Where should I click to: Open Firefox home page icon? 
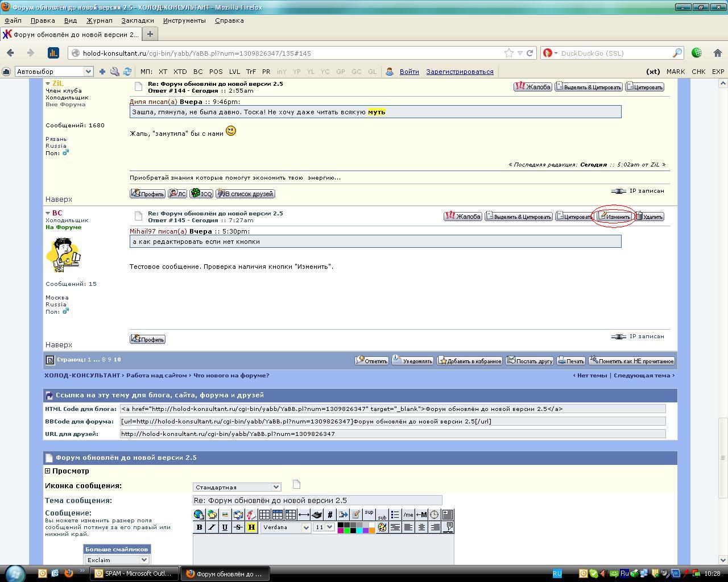(x=717, y=53)
